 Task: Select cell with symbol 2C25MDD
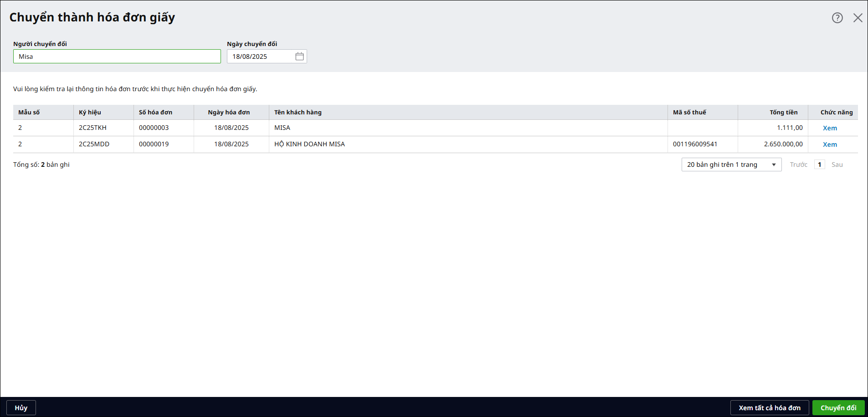click(x=103, y=144)
